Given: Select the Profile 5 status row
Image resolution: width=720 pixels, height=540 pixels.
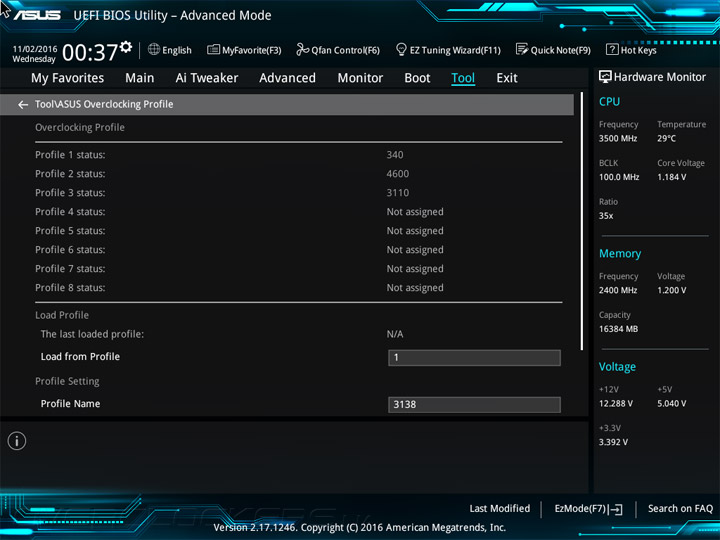Looking at the screenshot, I should [x=298, y=231].
